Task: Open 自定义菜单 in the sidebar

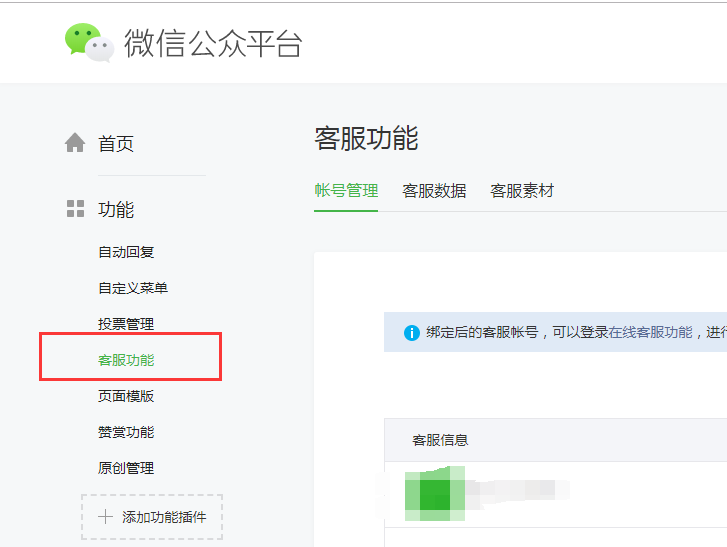Action: tap(133, 288)
